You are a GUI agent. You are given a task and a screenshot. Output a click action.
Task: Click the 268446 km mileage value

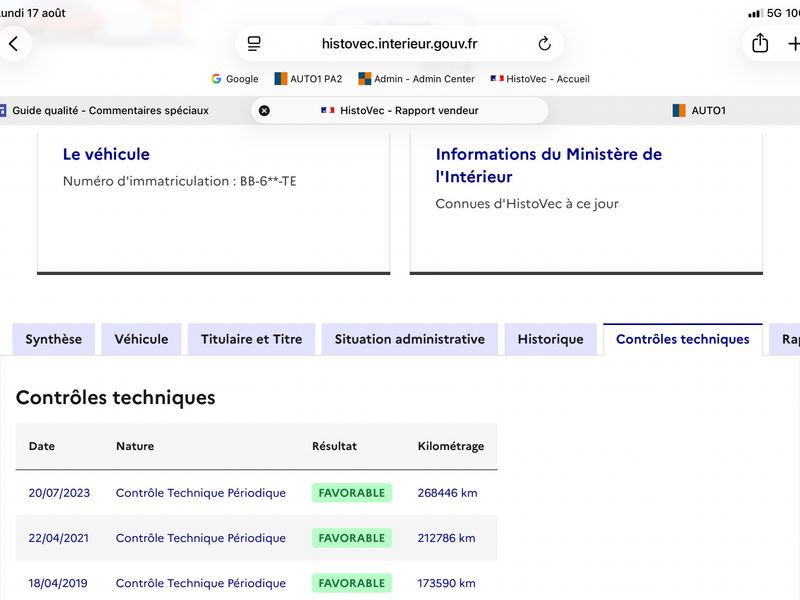point(447,493)
